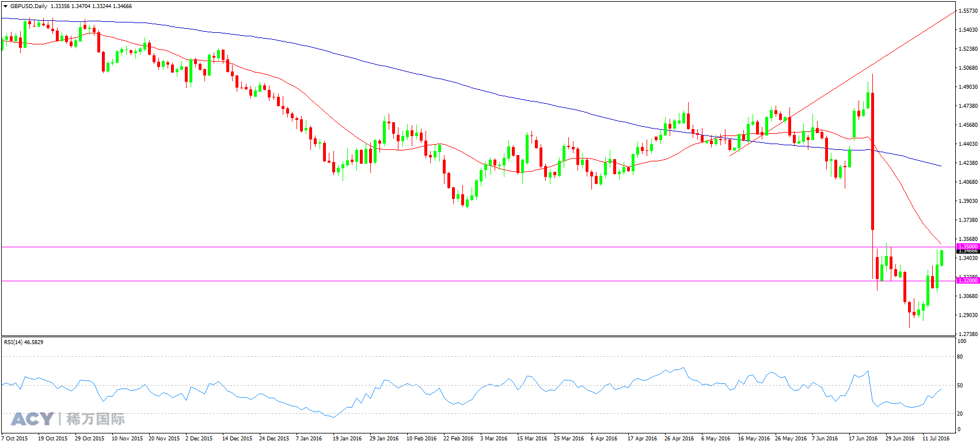Select the upper magenta horizontal line
The width and height of the screenshot is (980, 445).
(x=478, y=247)
